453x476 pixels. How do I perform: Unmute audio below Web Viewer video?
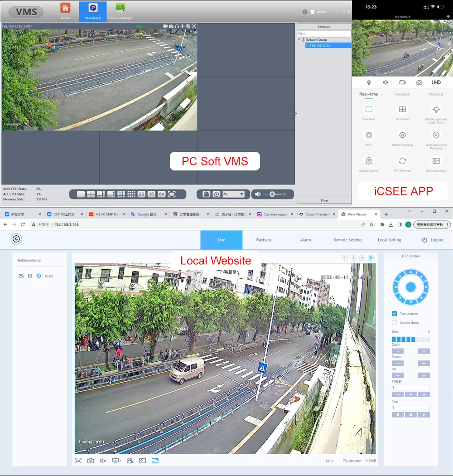pyautogui.click(x=103, y=461)
